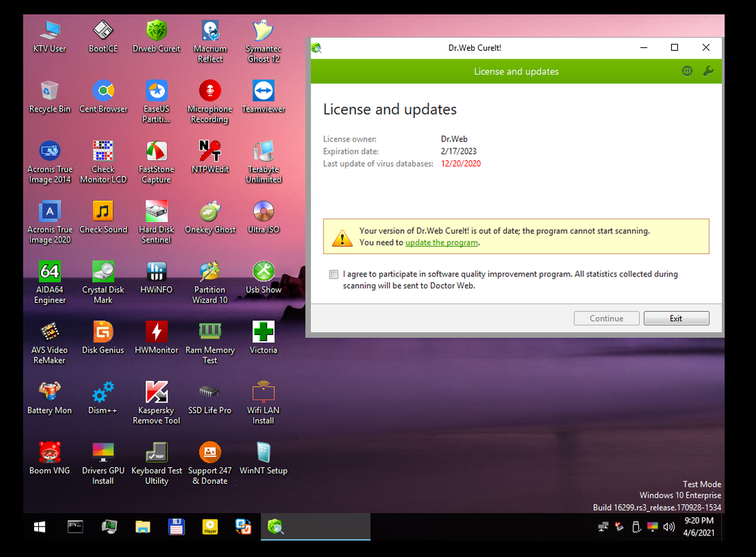
Task: Select the EaseUS Partition icon
Action: click(x=156, y=102)
